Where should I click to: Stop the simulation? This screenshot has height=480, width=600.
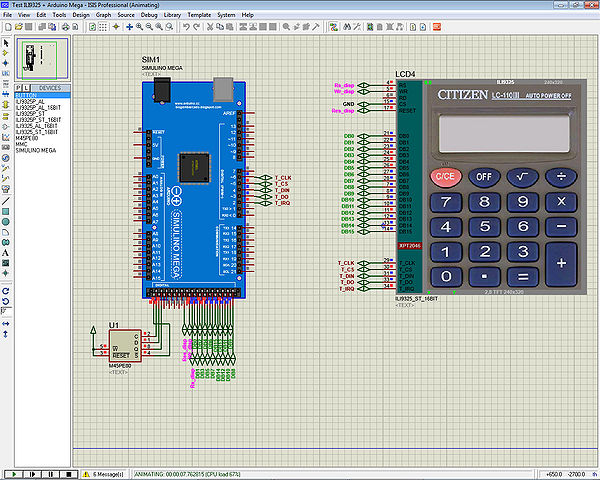pyautogui.click(x=69, y=474)
